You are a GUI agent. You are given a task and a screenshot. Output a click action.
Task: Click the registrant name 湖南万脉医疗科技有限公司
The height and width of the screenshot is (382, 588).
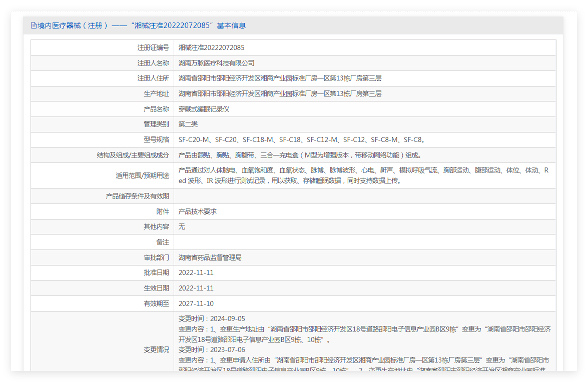click(x=216, y=63)
